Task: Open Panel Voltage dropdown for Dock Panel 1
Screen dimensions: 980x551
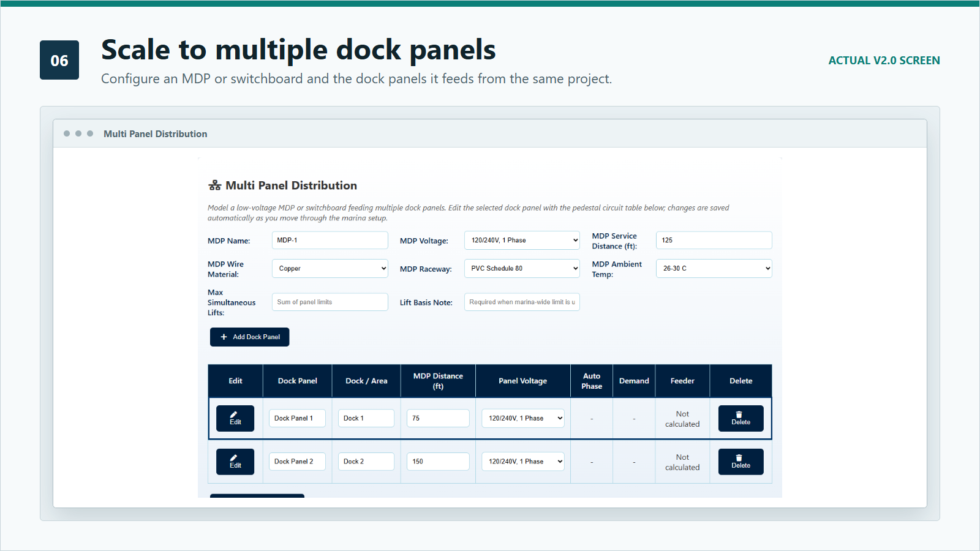Action: [x=523, y=418]
